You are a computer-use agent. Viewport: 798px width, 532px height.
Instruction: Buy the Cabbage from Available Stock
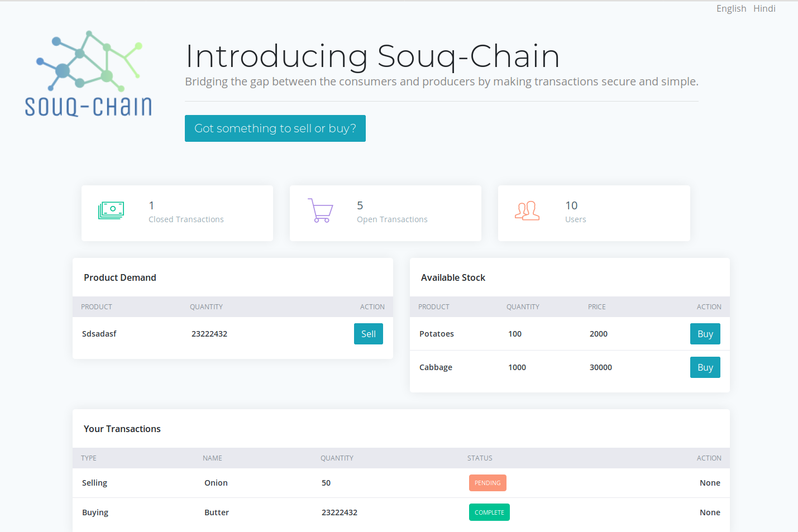click(705, 367)
